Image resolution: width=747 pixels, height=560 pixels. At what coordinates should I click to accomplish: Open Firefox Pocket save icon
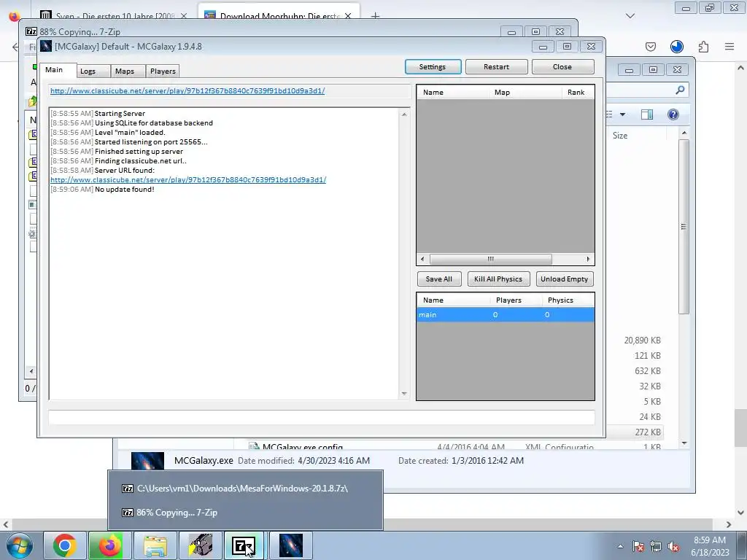coord(651,47)
